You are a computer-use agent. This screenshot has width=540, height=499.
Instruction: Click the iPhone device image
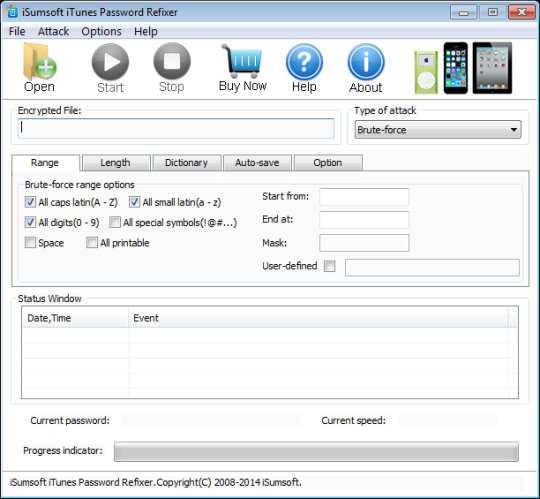coord(456,68)
